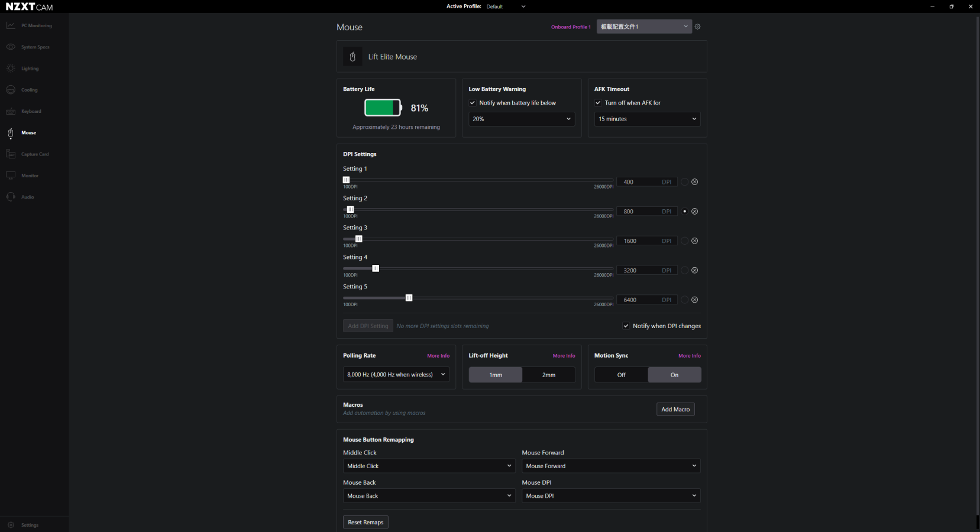Open low battery 20% threshold dropdown
The width and height of the screenshot is (980, 532).
coord(522,119)
